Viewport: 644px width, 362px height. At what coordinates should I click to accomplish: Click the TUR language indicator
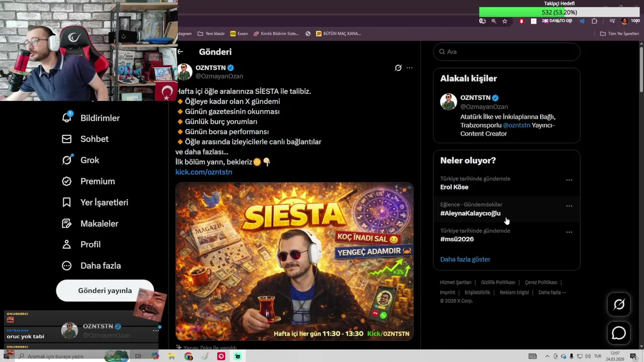[x=598, y=356]
